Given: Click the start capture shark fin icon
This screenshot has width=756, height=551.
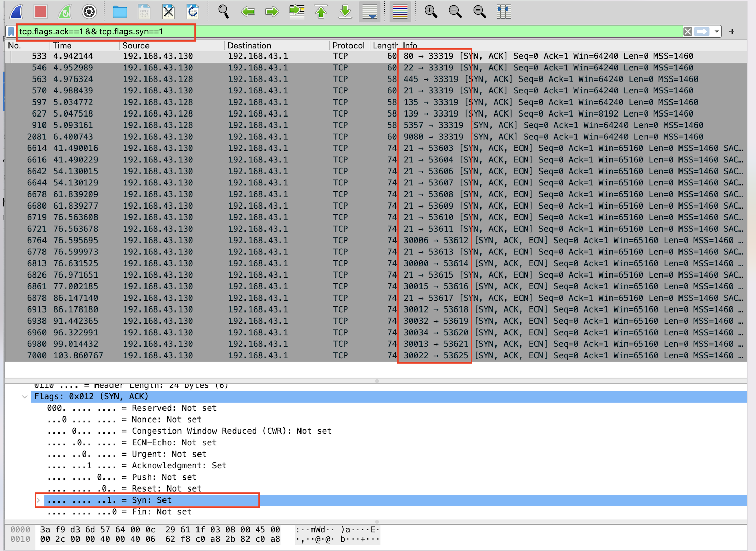Looking at the screenshot, I should pos(17,12).
